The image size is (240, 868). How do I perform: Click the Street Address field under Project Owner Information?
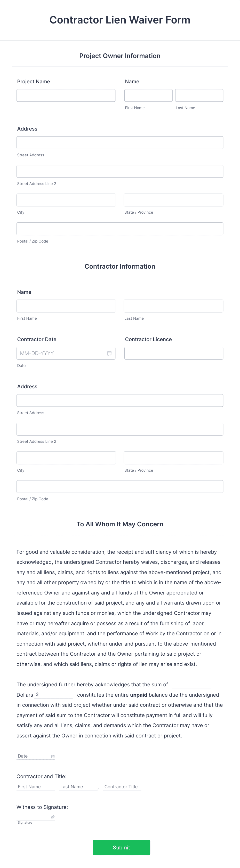point(120,142)
